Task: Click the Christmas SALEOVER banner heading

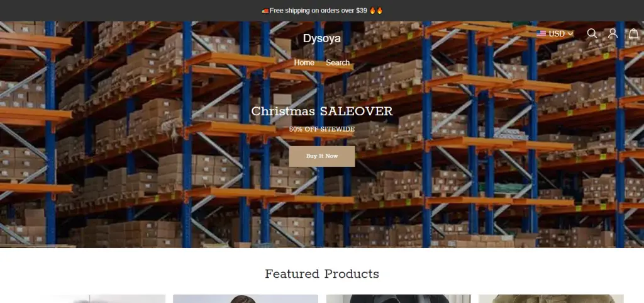Action: pos(321,111)
